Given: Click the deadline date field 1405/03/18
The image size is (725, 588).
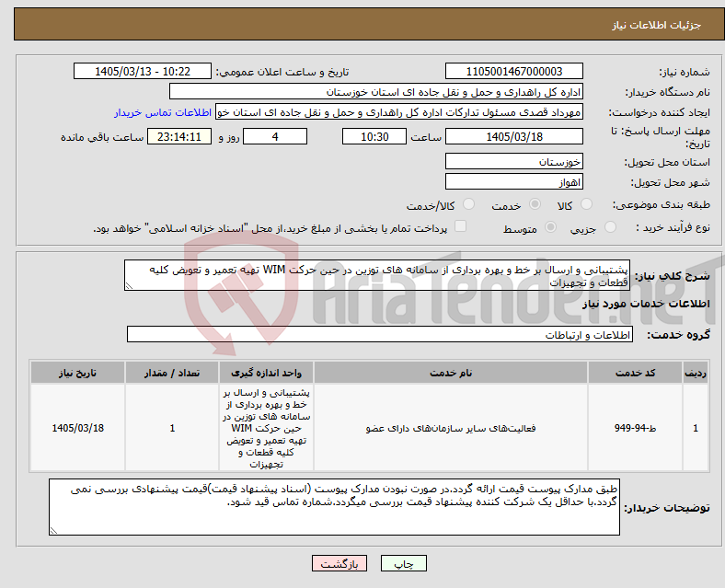Looking at the screenshot, I should pos(513,137).
